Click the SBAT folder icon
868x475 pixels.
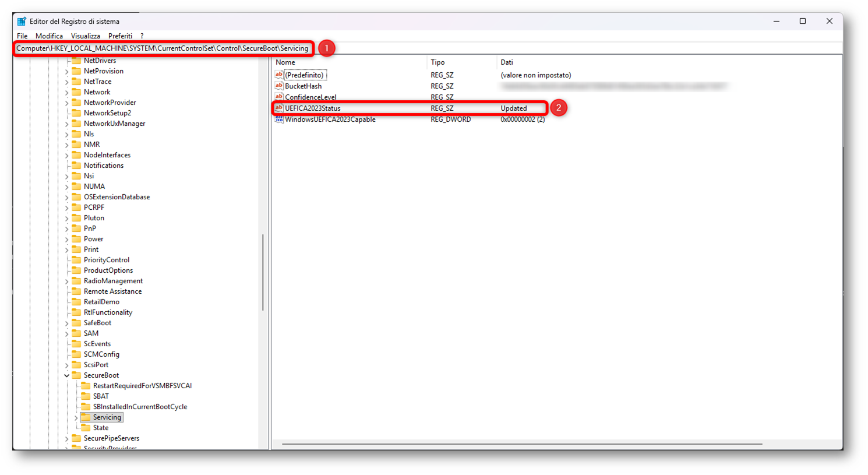coord(86,396)
